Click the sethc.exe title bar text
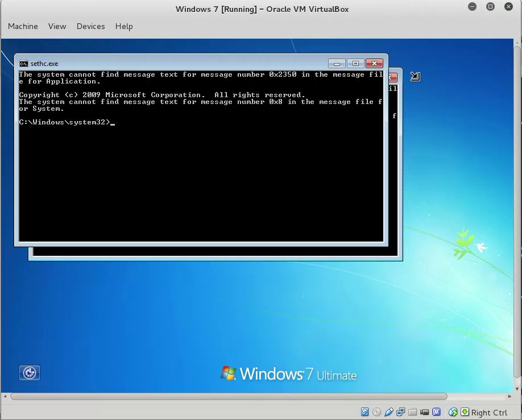The image size is (522, 420). pyautogui.click(x=44, y=64)
